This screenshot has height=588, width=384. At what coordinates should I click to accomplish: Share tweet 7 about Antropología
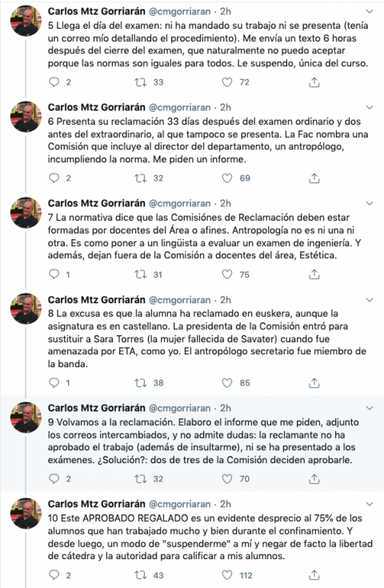click(x=314, y=274)
